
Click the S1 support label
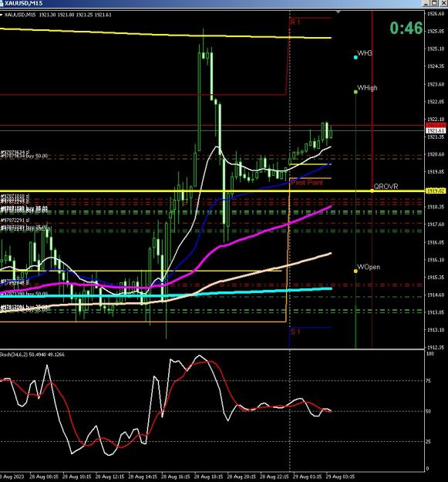295,332
